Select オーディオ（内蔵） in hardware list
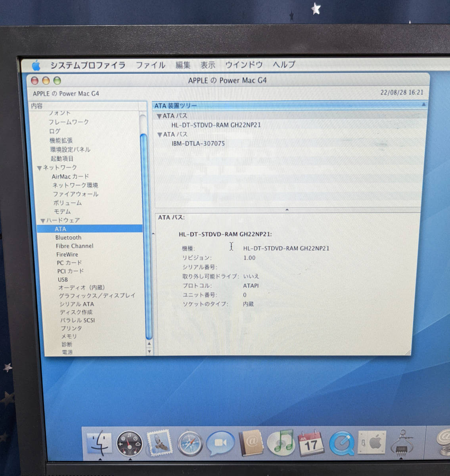 (x=81, y=288)
